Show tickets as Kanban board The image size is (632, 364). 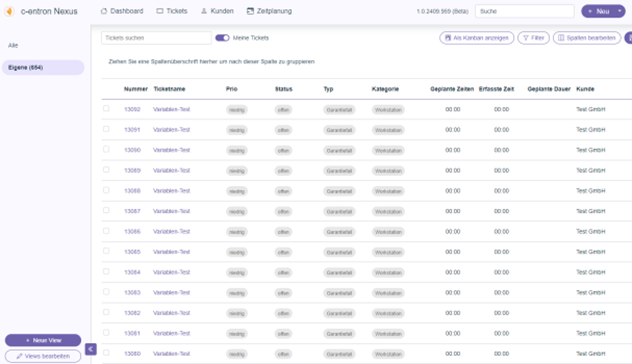pos(477,38)
